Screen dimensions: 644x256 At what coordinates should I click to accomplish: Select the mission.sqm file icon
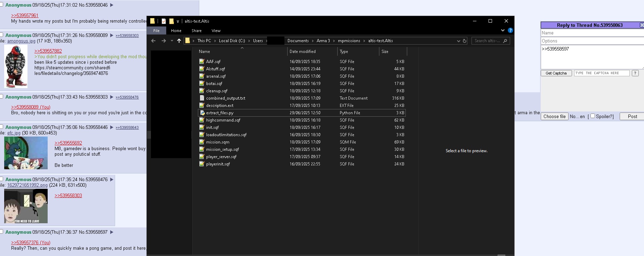[x=202, y=142]
